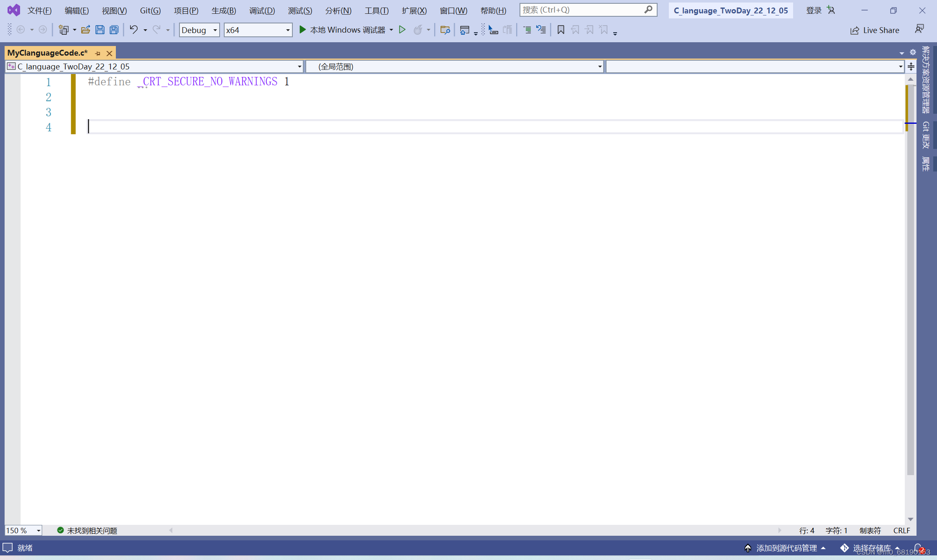Image resolution: width=937 pixels, height=560 pixels.
Task: Click the vertical scrollbar thumb
Action: (910, 279)
